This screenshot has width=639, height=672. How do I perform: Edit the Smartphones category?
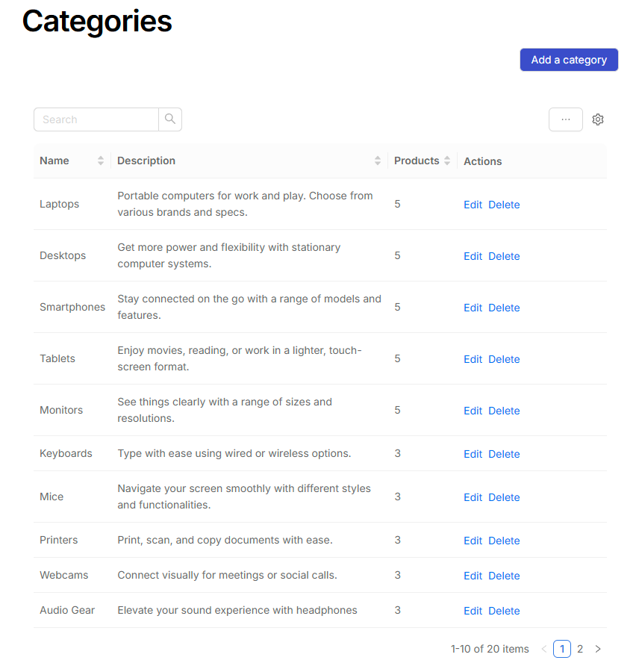[473, 308]
